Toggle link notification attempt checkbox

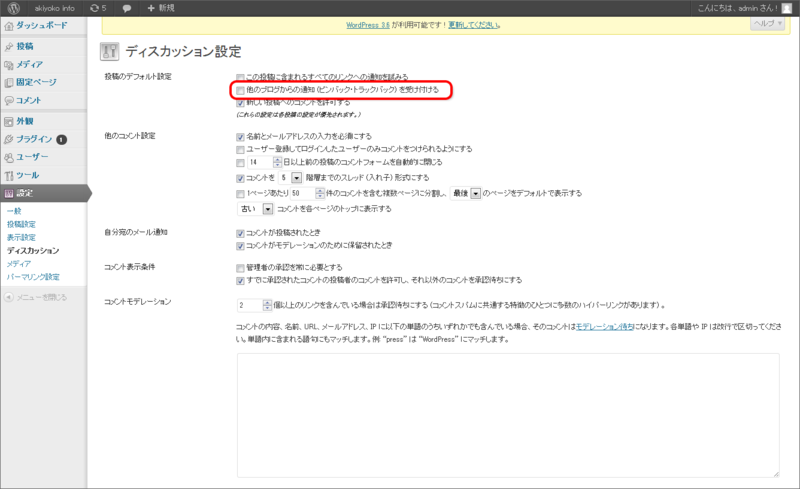[240, 78]
